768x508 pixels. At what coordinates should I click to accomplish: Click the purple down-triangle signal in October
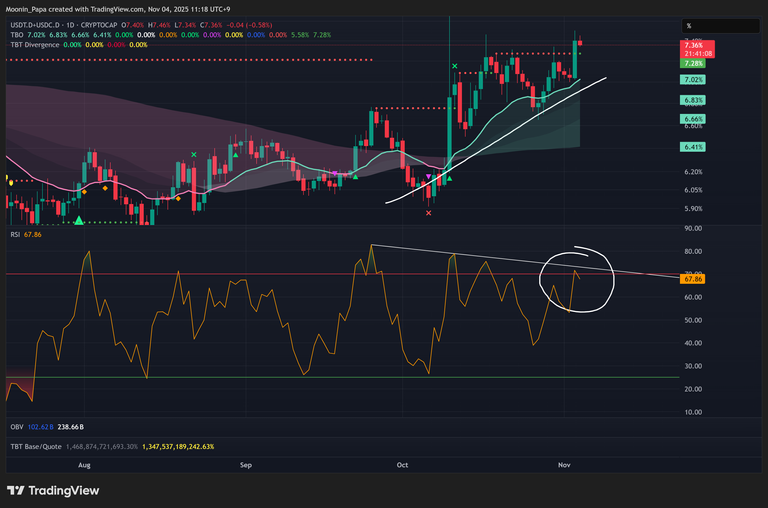[x=430, y=177]
